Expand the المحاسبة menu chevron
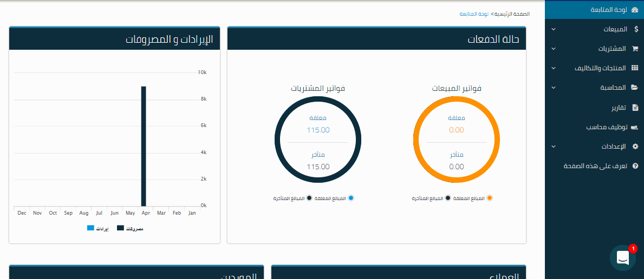This screenshot has height=279, width=644. (553, 88)
